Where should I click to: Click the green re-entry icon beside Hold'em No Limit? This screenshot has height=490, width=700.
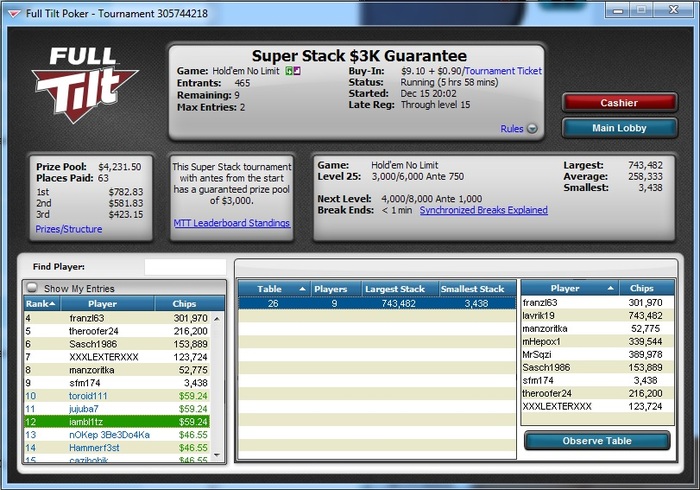click(289, 71)
